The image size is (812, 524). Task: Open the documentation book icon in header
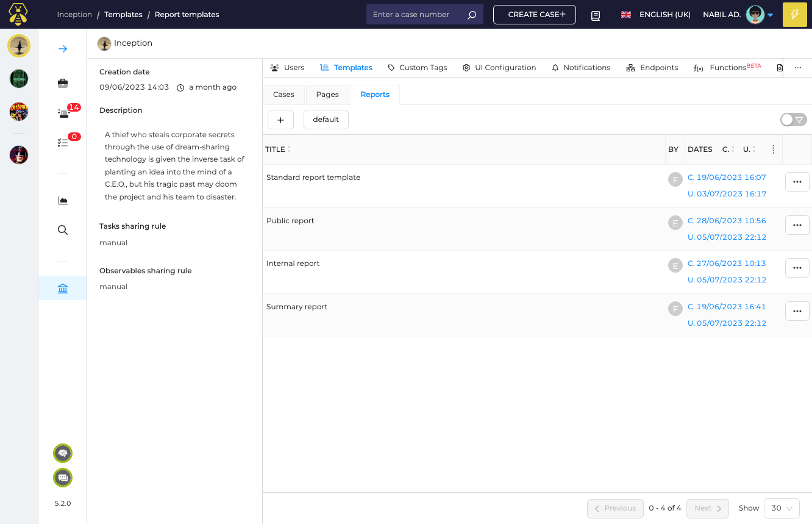596,15
